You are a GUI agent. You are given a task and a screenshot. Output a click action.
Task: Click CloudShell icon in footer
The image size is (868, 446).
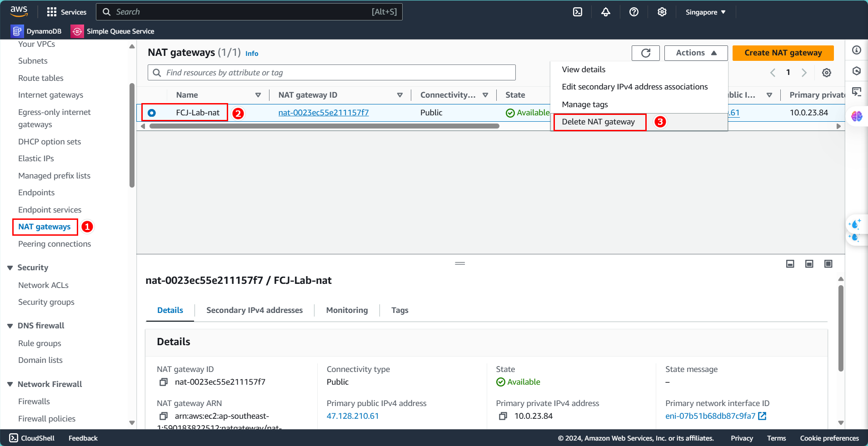click(x=14, y=438)
